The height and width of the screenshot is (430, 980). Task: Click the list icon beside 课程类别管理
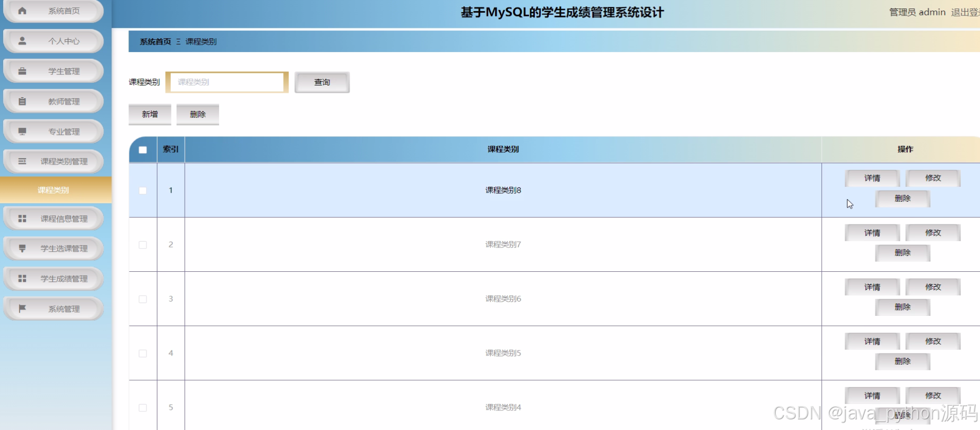point(22,161)
